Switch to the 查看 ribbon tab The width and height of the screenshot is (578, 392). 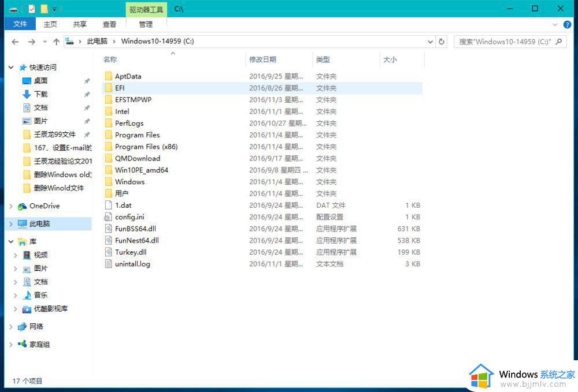109,24
